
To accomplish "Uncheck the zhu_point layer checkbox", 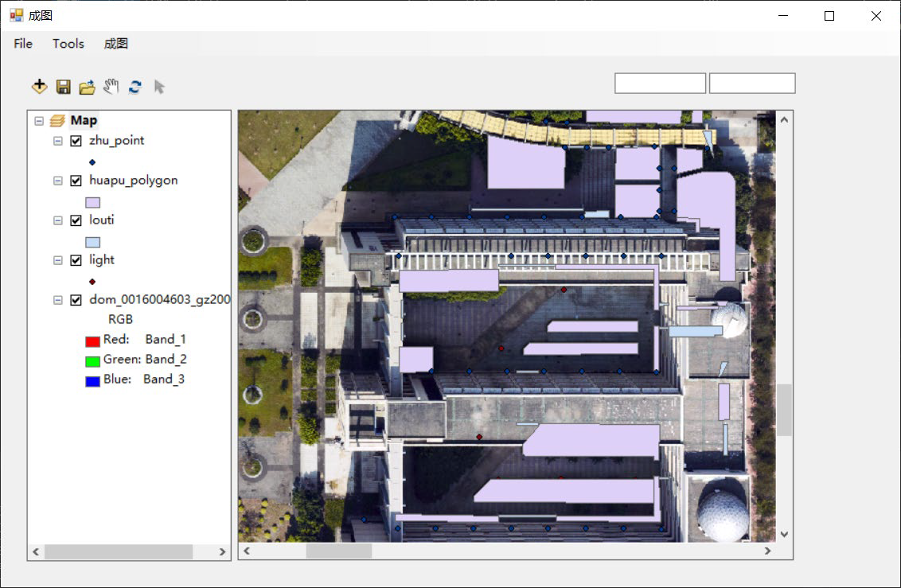I will (76, 141).
